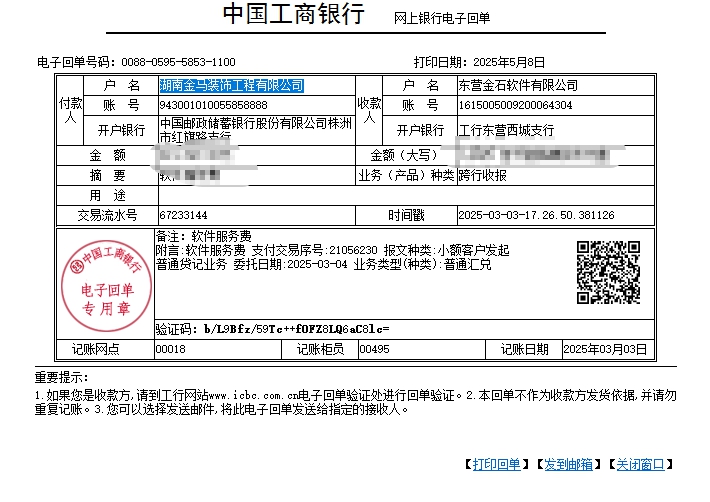Click the verification code b/L9Bfz/59Tc++

point(296,329)
